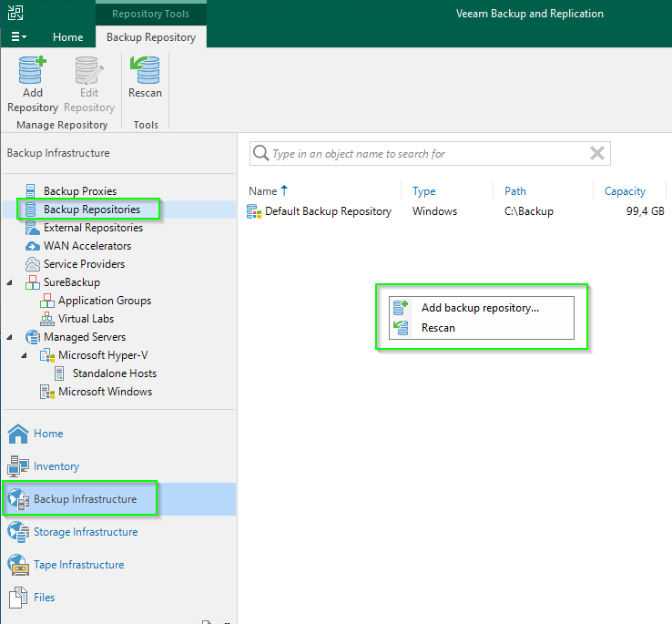Click the object name search field

430,154
